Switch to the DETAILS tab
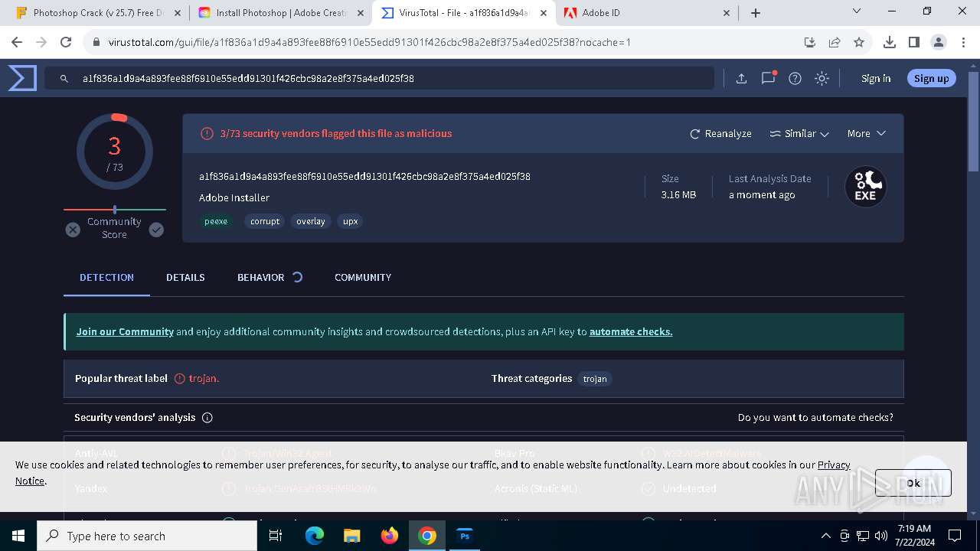The image size is (980, 551). pyautogui.click(x=185, y=277)
